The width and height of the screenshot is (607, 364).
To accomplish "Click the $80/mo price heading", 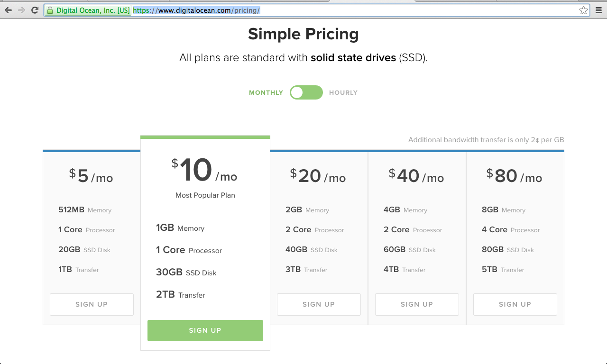I will [514, 176].
